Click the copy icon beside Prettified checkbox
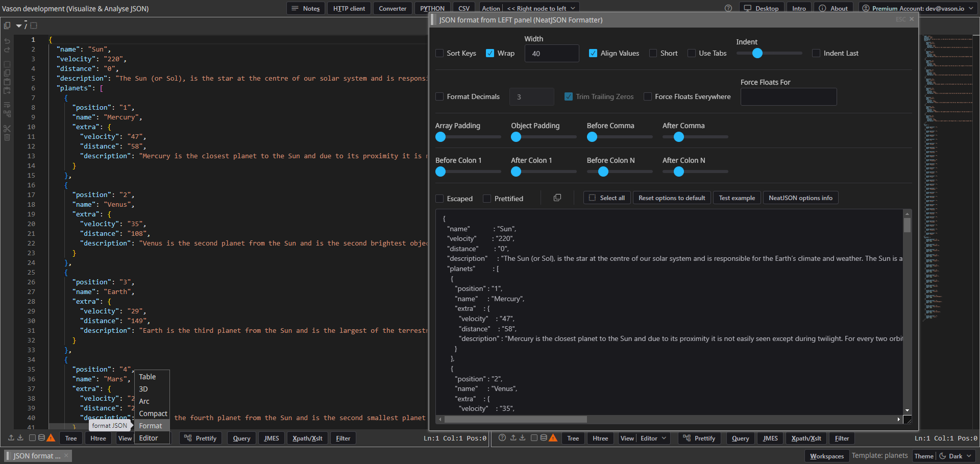The height and width of the screenshot is (464, 980). tap(557, 198)
